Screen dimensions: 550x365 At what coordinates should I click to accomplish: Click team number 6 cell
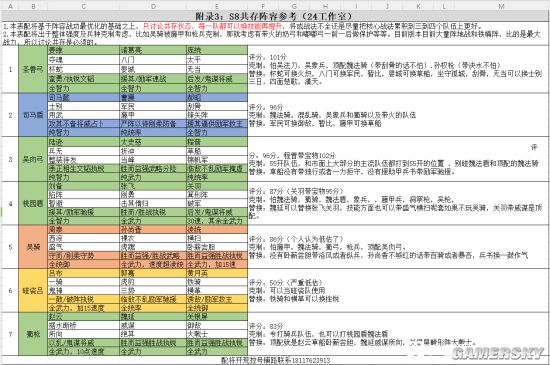[10, 291]
